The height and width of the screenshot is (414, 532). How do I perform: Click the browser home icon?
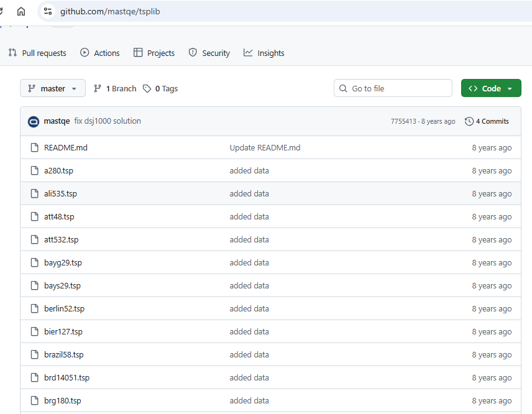[x=21, y=11]
